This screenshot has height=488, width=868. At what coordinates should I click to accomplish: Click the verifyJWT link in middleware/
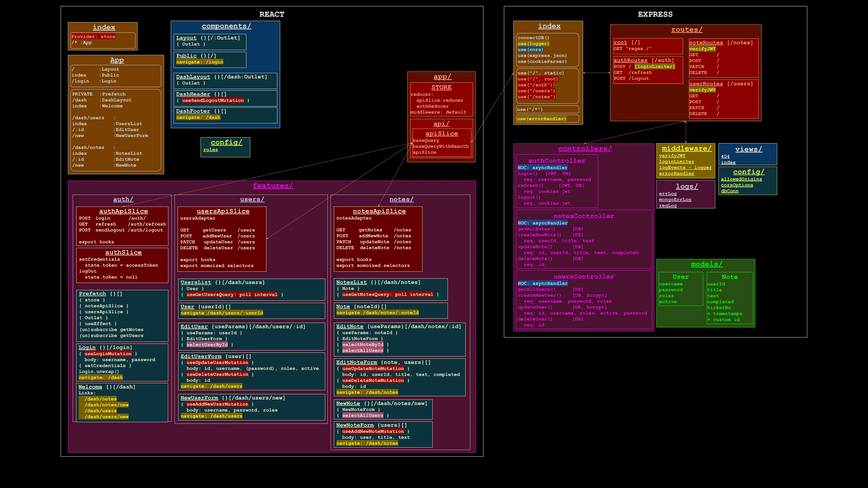(x=672, y=156)
